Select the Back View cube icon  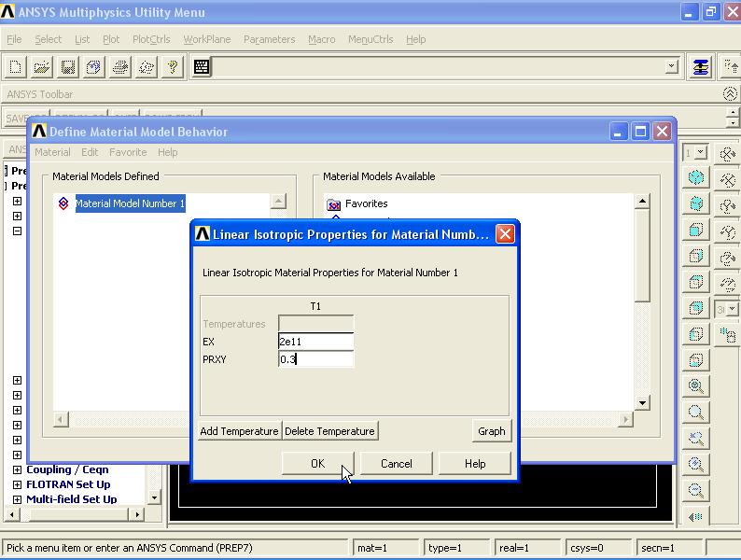tap(696, 308)
